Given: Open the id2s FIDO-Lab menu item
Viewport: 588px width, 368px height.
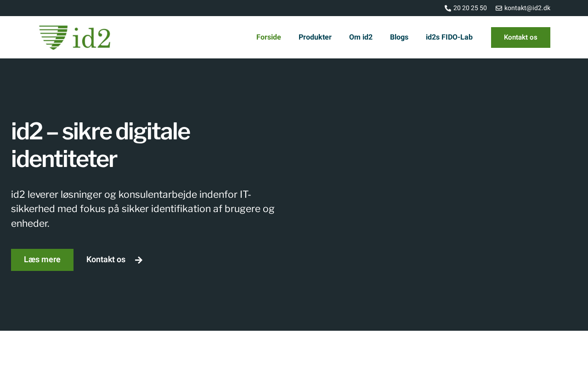Looking at the screenshot, I should [449, 37].
